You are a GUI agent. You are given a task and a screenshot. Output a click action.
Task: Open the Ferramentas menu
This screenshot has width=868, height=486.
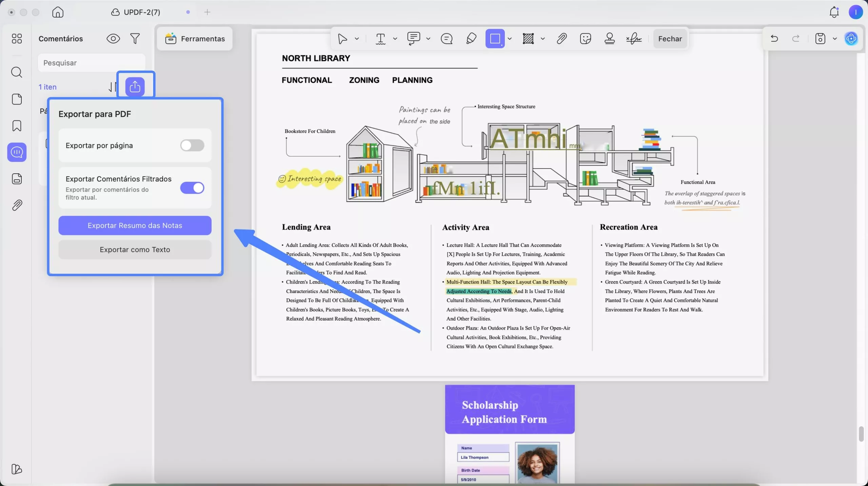coord(195,39)
